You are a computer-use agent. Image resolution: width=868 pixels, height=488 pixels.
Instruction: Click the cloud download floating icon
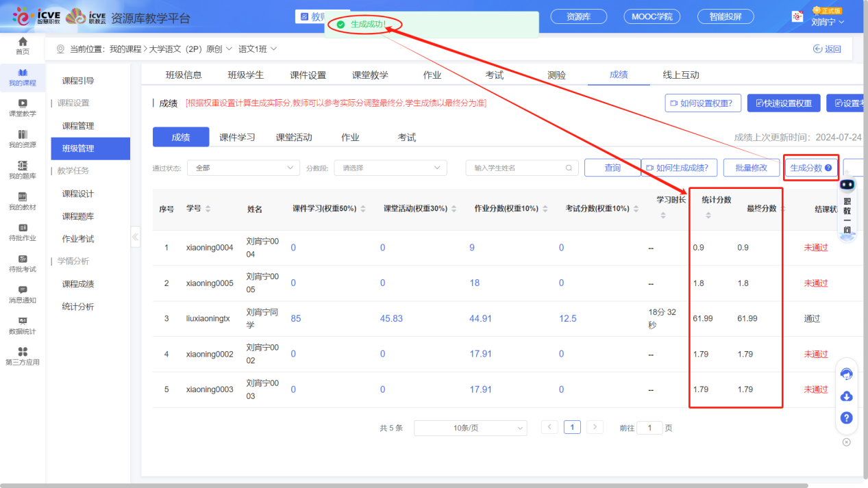pyautogui.click(x=846, y=396)
